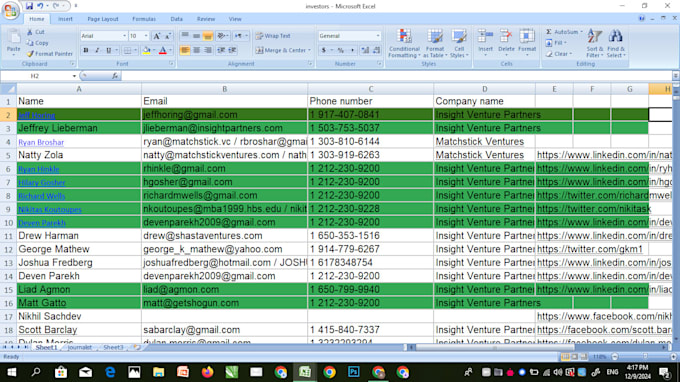Adjust the zoom slider
The height and width of the screenshot is (382, 680).
[x=644, y=357]
